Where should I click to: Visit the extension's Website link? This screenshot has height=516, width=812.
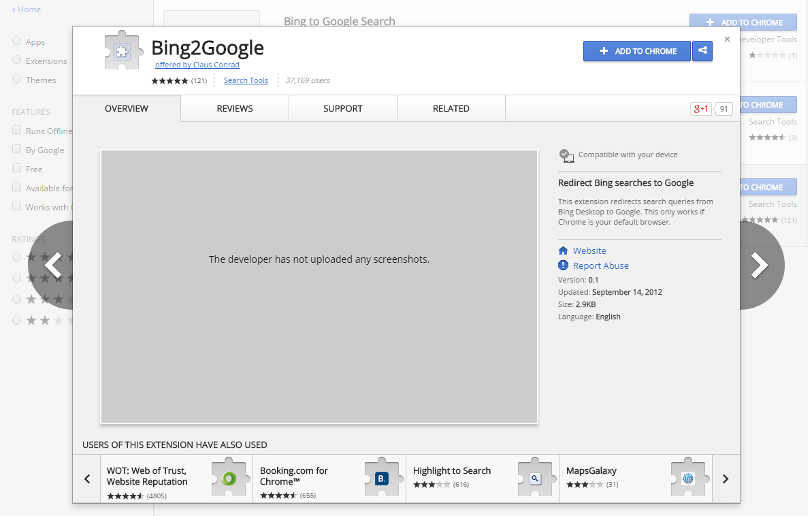coord(589,251)
